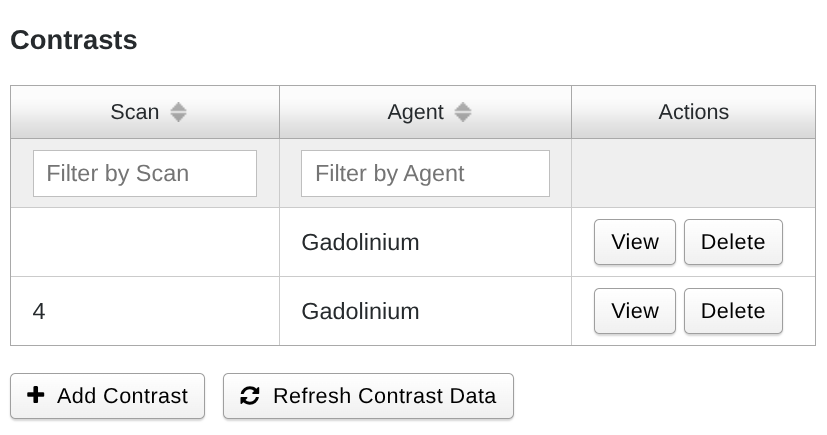Click the sort arrows beside Scan

coord(178,112)
